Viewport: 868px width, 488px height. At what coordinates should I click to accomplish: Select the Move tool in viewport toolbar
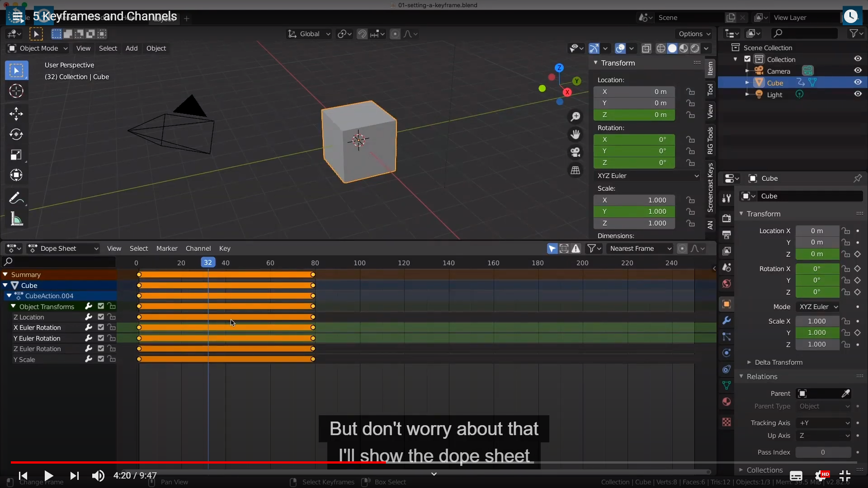pyautogui.click(x=16, y=113)
